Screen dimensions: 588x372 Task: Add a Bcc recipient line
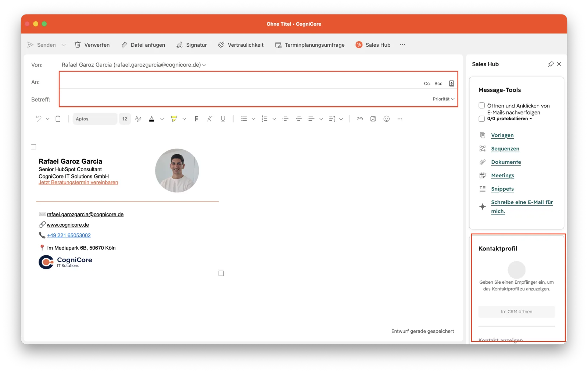(x=438, y=84)
